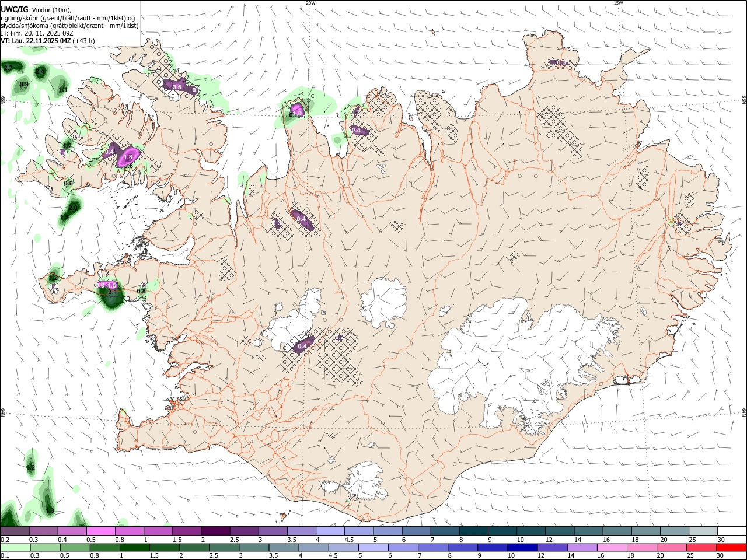Pick the pale grey upper swatch between 25 and 30
The height and width of the screenshot is (560, 747).
(x=703, y=531)
